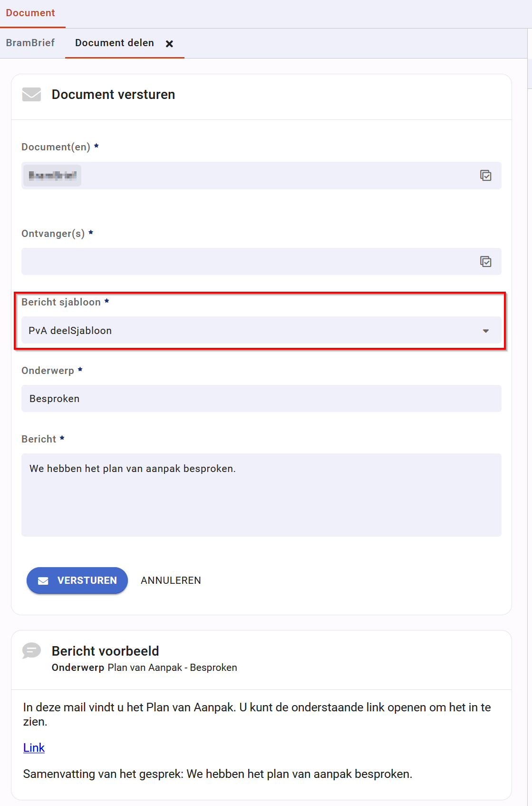Expand the Bericht sjabloon dropdown arrow

(486, 331)
